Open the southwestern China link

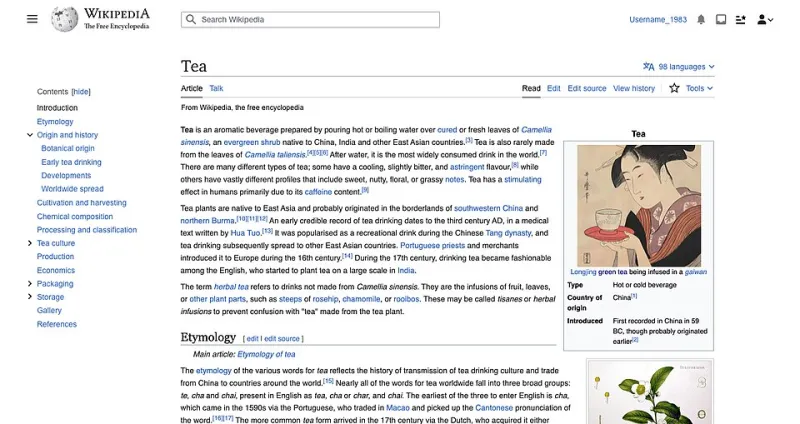[x=488, y=208]
